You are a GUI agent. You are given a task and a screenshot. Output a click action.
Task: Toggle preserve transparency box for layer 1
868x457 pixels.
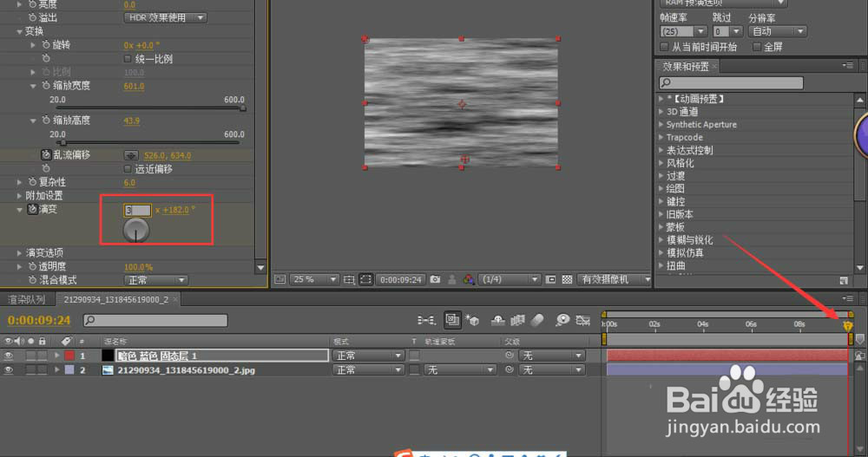(x=415, y=356)
